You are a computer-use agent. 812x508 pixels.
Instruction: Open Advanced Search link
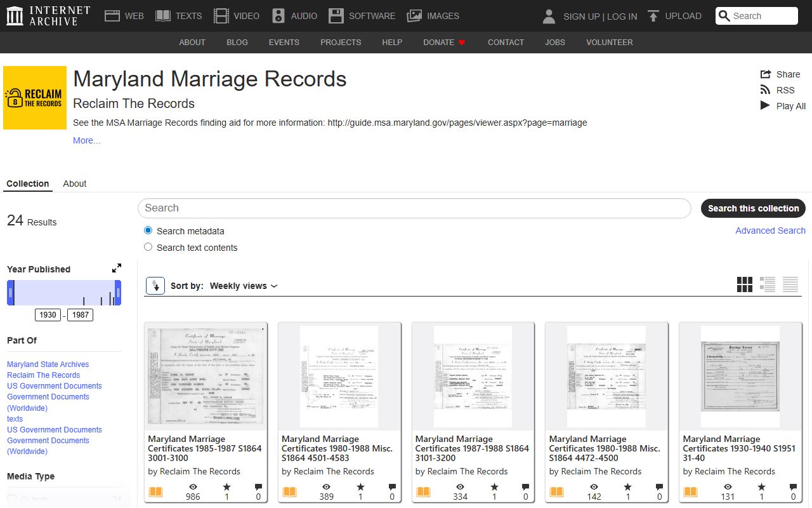tap(770, 231)
